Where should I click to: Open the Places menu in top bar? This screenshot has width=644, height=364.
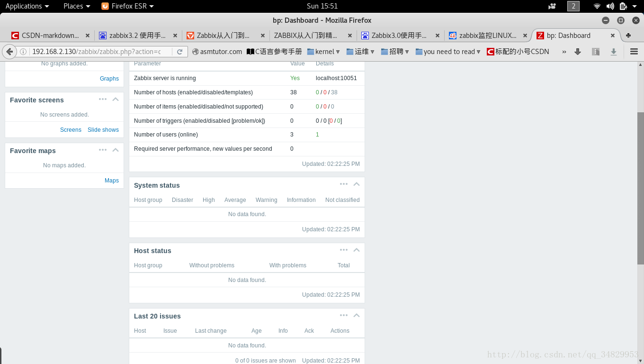[77, 6]
